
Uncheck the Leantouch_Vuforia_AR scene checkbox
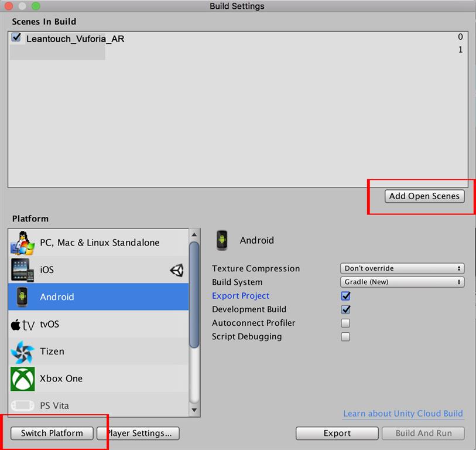click(16, 37)
